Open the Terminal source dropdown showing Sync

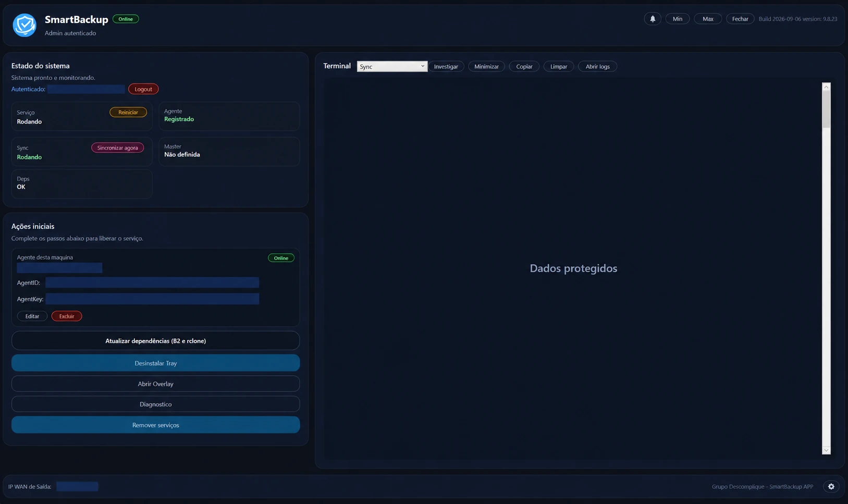[x=392, y=67]
